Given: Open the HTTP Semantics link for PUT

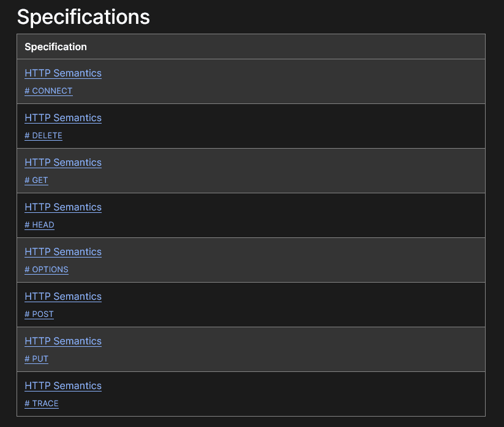Looking at the screenshot, I should (62, 341).
